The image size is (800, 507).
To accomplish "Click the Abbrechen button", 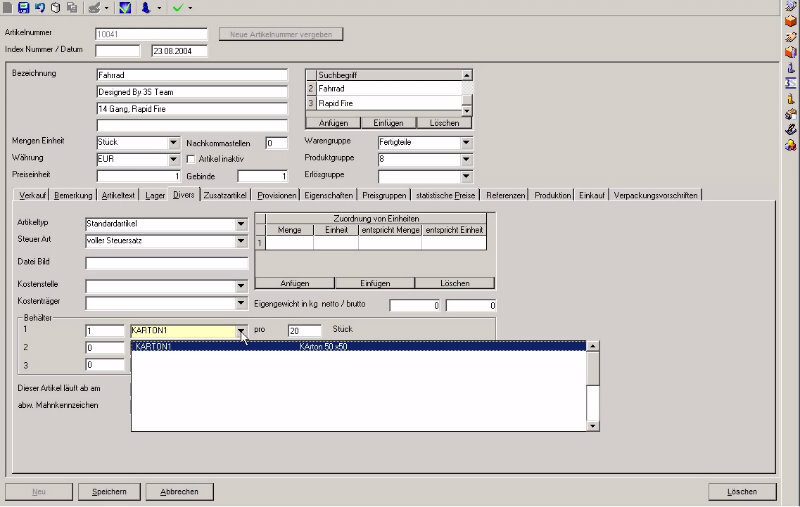I will click(x=179, y=492).
